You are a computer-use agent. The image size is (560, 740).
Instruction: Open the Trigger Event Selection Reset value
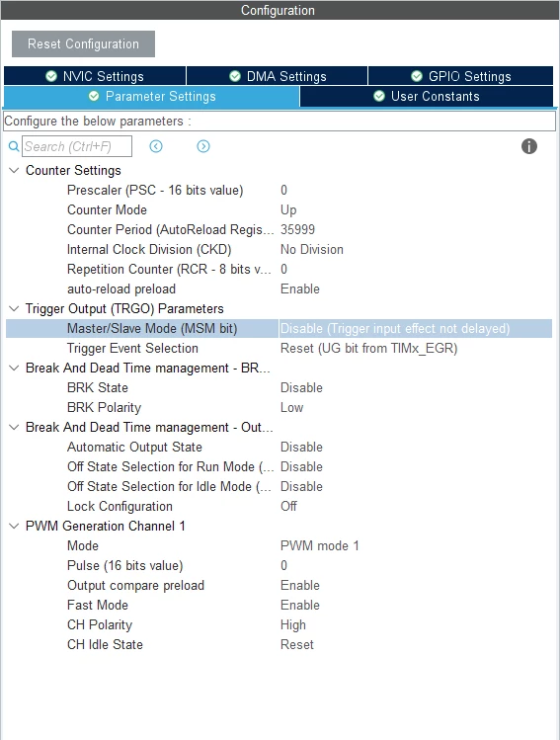[369, 349]
